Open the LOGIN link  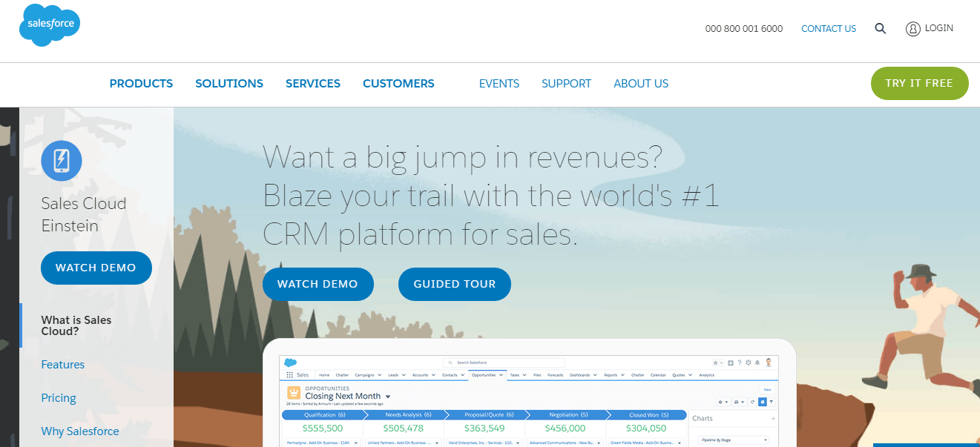[x=930, y=28]
